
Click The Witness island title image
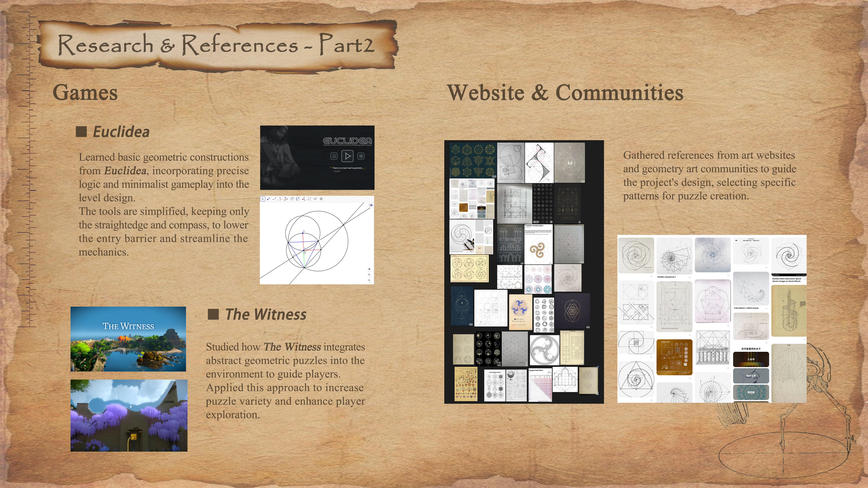(128, 339)
